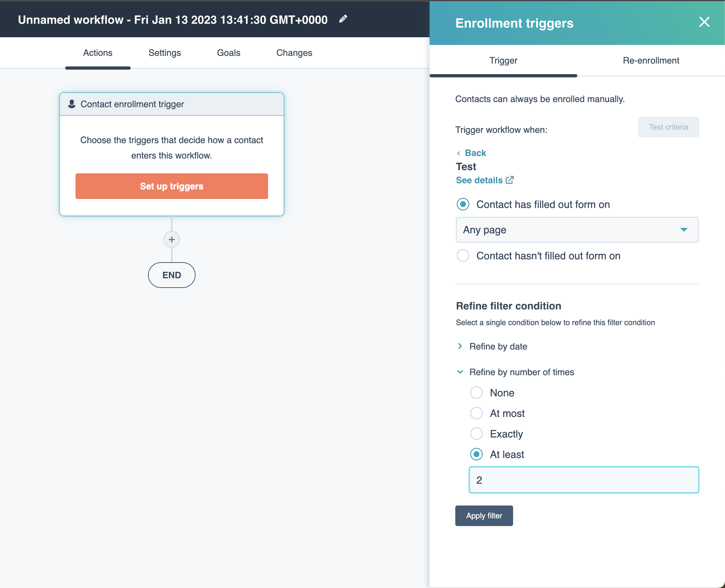The width and height of the screenshot is (725, 588).
Task: Select the None option under refine by number
Action: click(476, 393)
